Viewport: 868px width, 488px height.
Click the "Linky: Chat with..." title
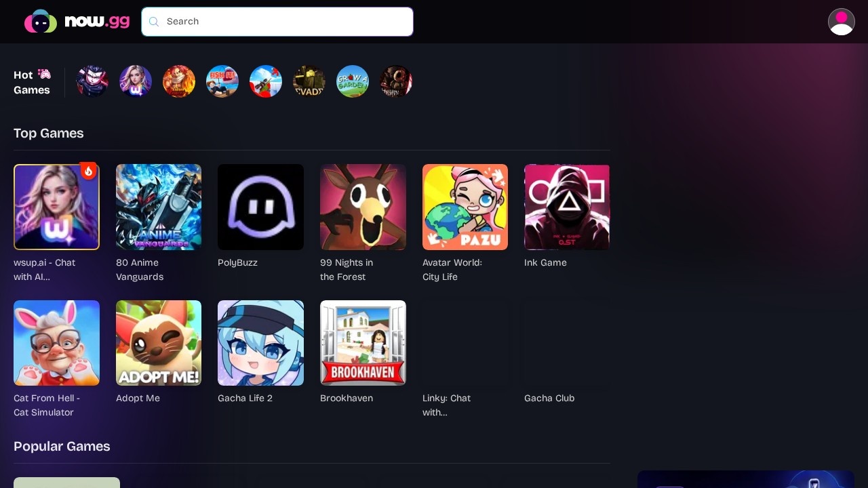(446, 405)
